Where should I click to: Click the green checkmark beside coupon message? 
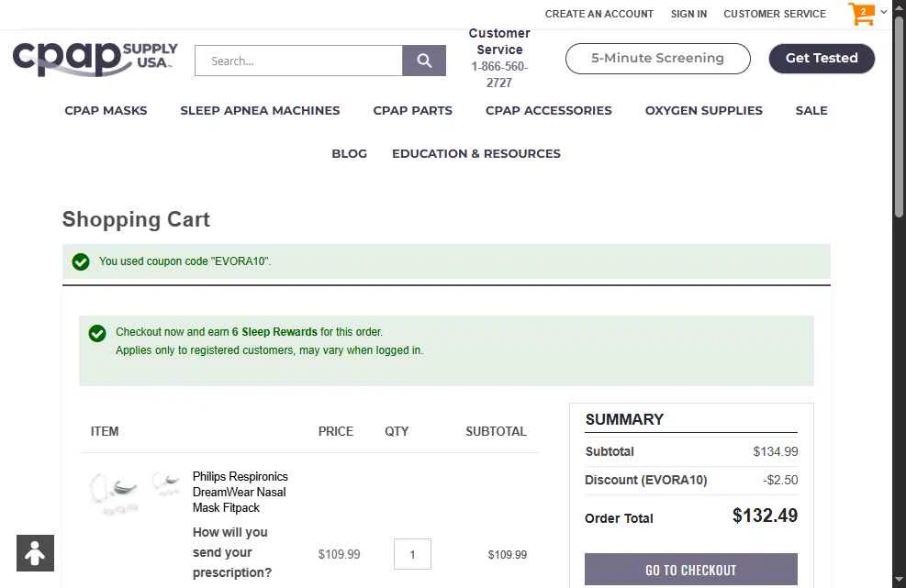pos(81,261)
